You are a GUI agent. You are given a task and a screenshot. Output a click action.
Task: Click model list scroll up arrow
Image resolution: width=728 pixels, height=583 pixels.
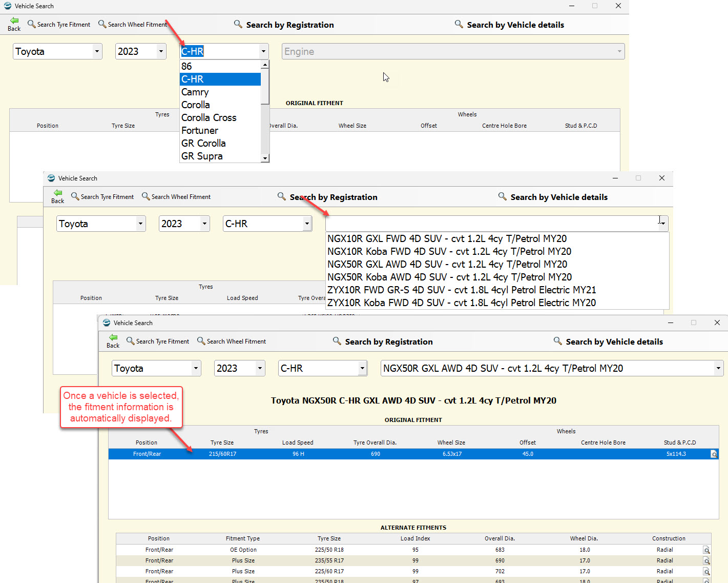[265, 65]
